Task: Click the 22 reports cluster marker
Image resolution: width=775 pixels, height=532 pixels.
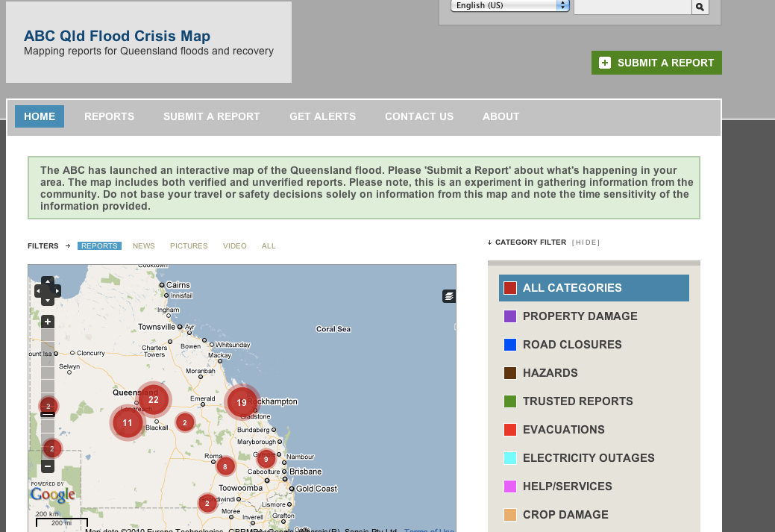Action: click(153, 400)
